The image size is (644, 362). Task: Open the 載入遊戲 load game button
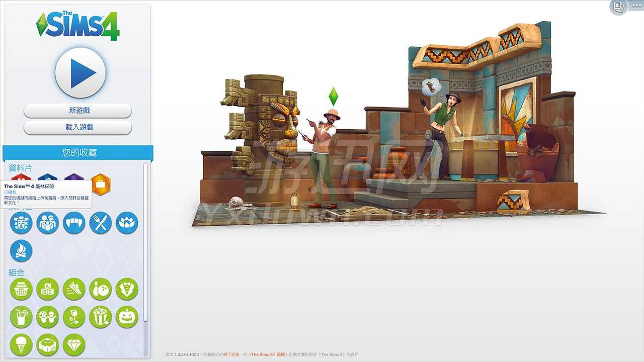pyautogui.click(x=78, y=128)
